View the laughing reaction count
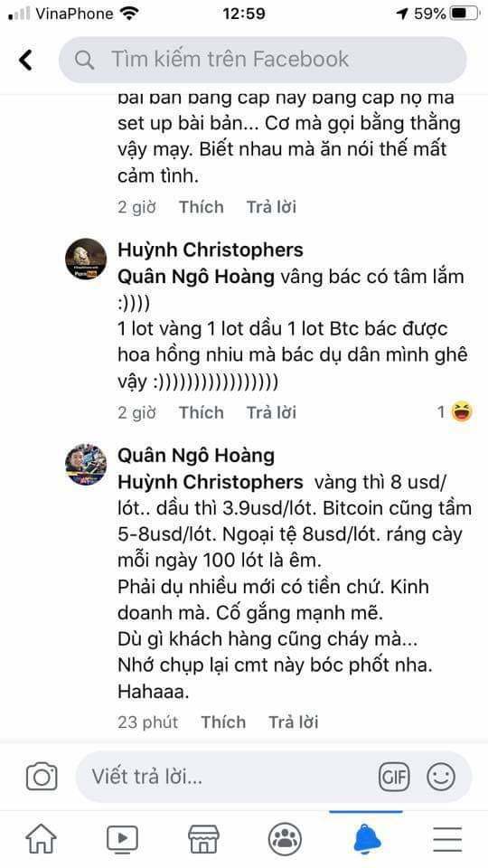This screenshot has height=868, width=488. point(455,412)
